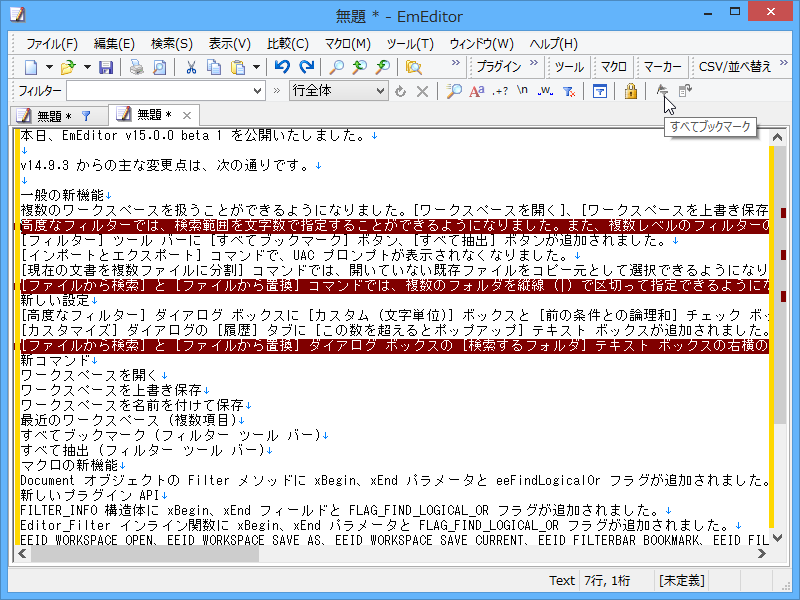
Task: Expand CSV/並べ替え toolbar overflow chevron
Action: coord(784,63)
